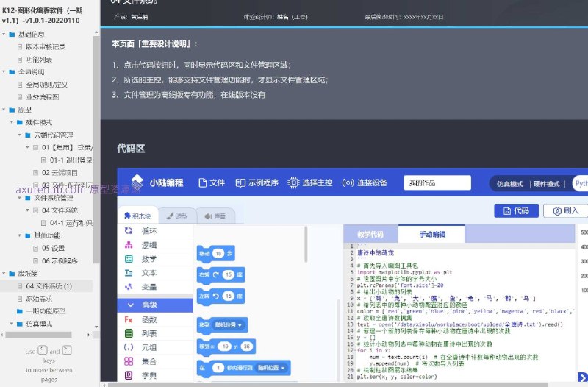The image size is (588, 387).
Task: Click the -19 x value in the 移到 block
Action: coord(225,347)
